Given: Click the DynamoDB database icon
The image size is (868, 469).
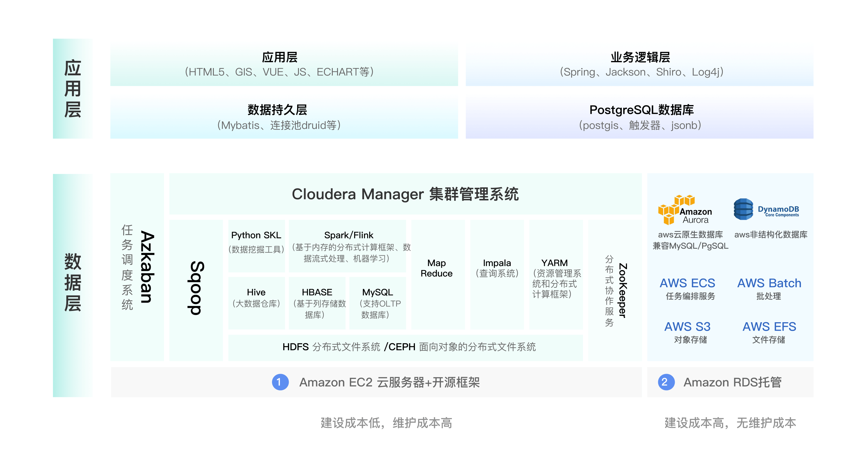Looking at the screenshot, I should [743, 209].
